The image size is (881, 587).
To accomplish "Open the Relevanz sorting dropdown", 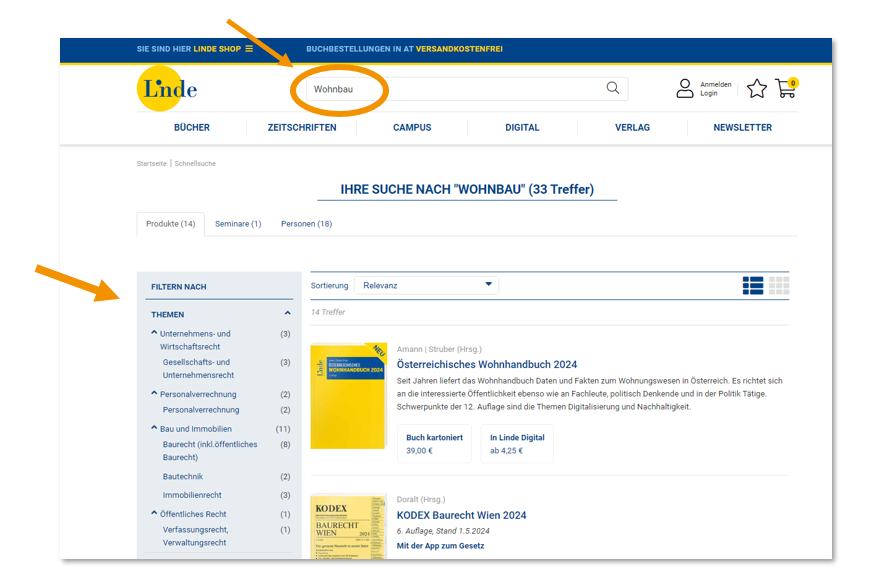I will (426, 285).
